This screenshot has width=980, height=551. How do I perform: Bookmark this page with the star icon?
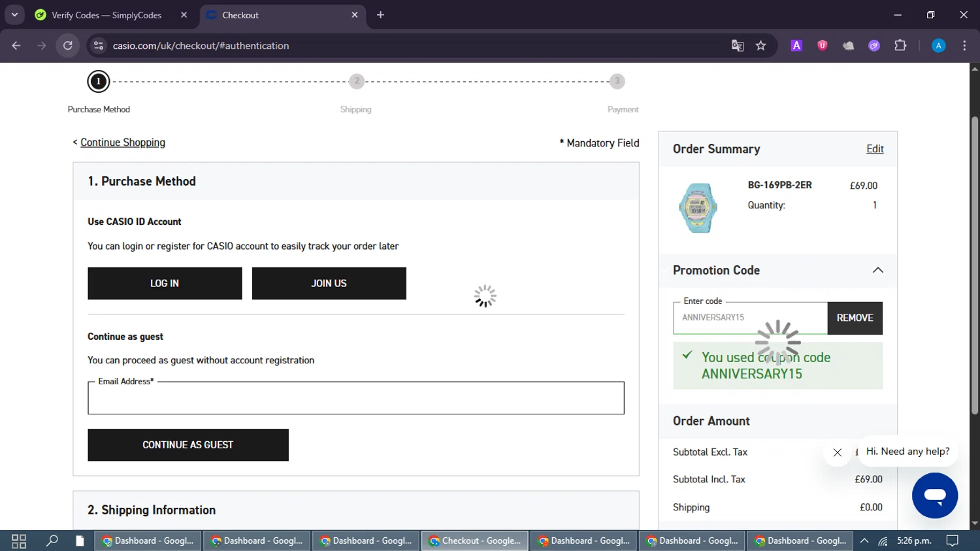coord(760,46)
